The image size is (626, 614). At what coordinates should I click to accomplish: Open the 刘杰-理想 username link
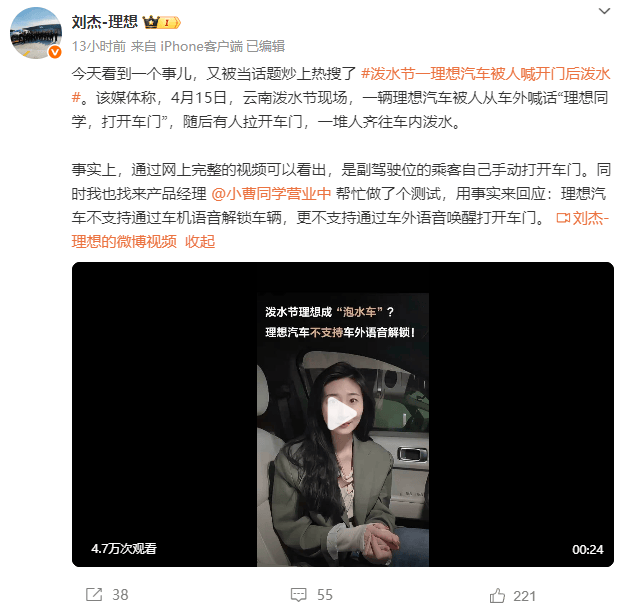pos(105,22)
